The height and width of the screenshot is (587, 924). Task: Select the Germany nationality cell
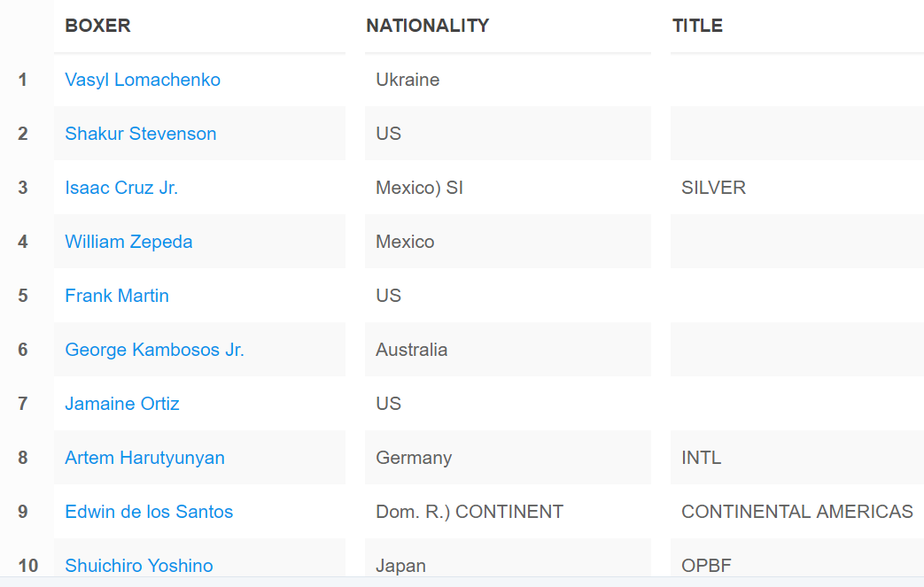[x=414, y=458]
